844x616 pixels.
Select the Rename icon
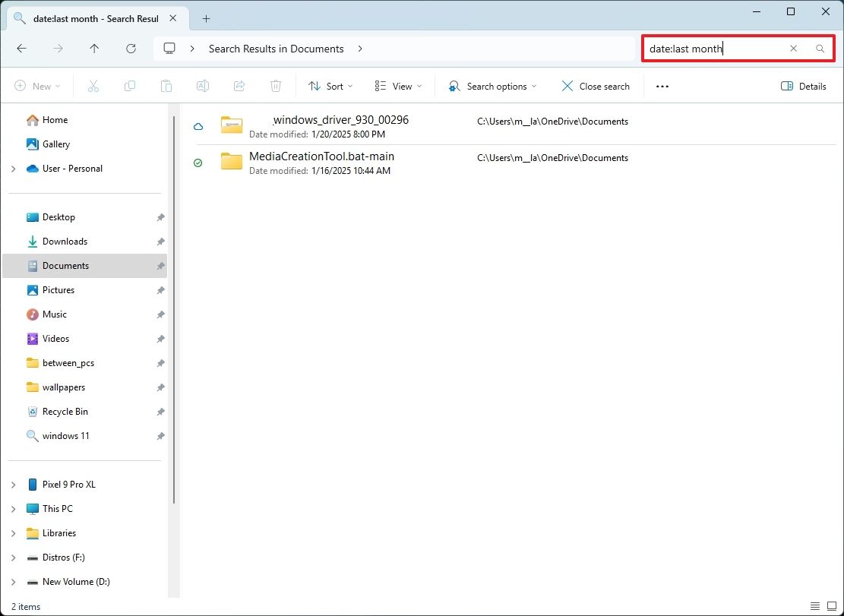tap(202, 86)
